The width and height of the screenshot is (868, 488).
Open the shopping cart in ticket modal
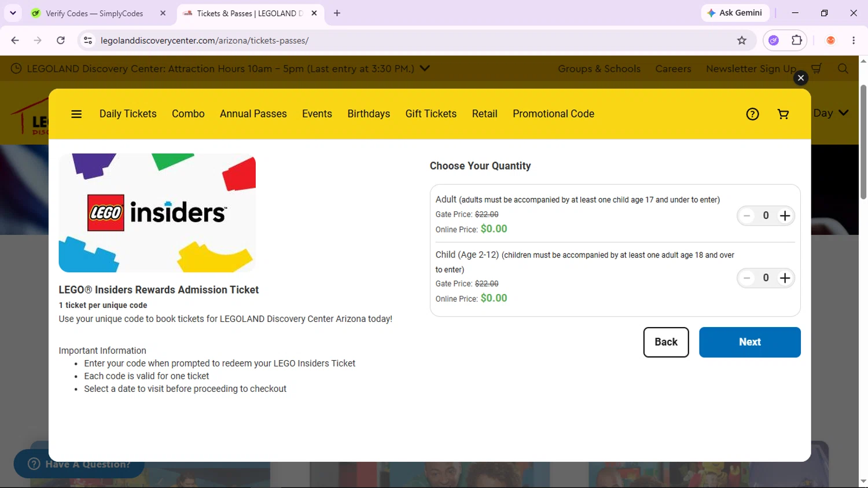point(783,114)
